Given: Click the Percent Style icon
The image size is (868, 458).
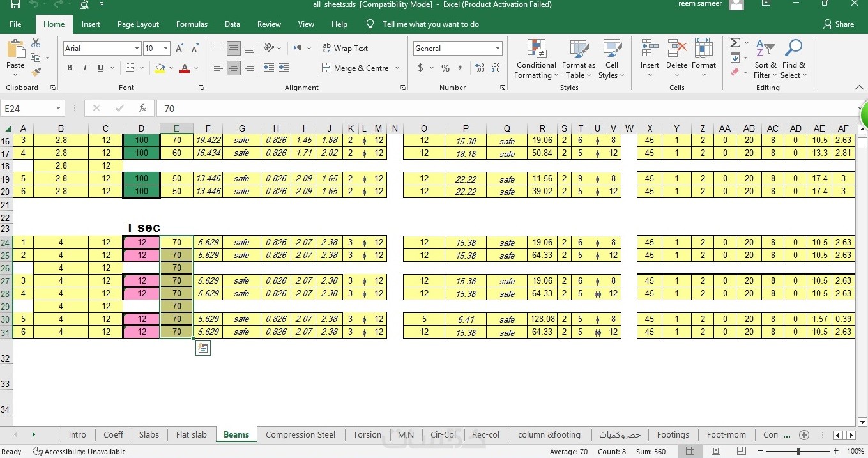Looking at the screenshot, I should click(x=445, y=68).
